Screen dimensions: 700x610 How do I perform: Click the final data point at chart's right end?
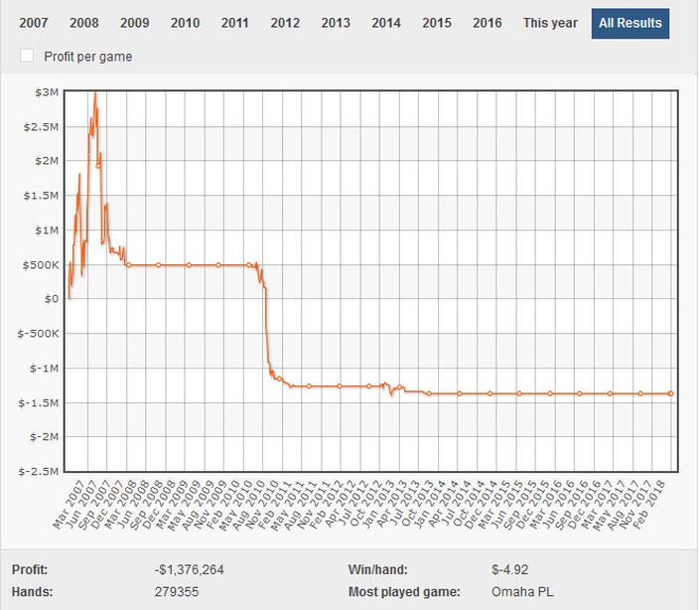pos(671,393)
